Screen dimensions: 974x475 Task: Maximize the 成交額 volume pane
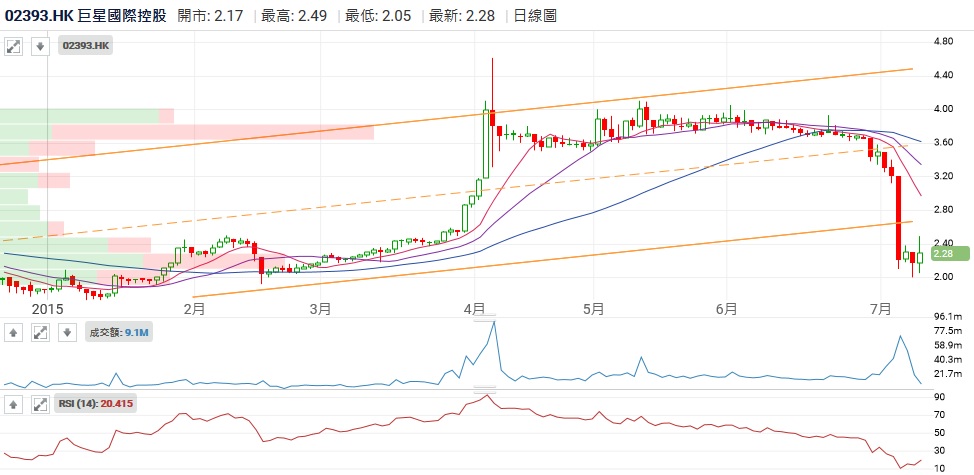tap(40, 333)
